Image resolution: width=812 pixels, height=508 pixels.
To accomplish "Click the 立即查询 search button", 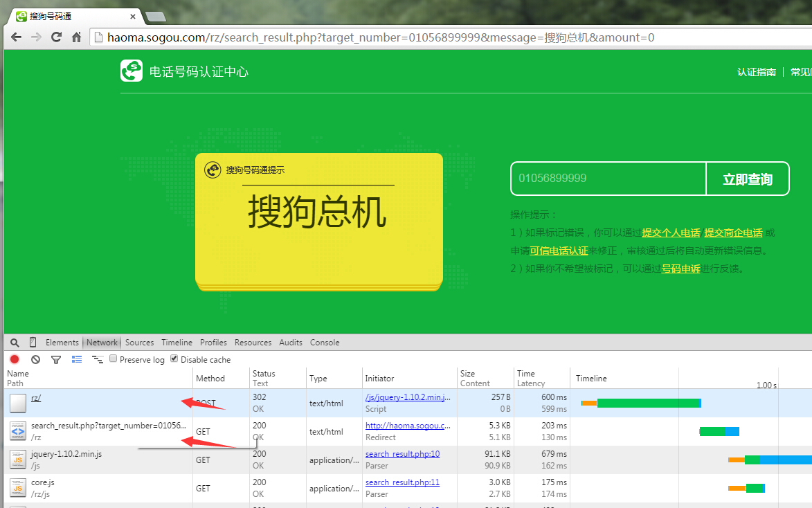I will coord(747,179).
